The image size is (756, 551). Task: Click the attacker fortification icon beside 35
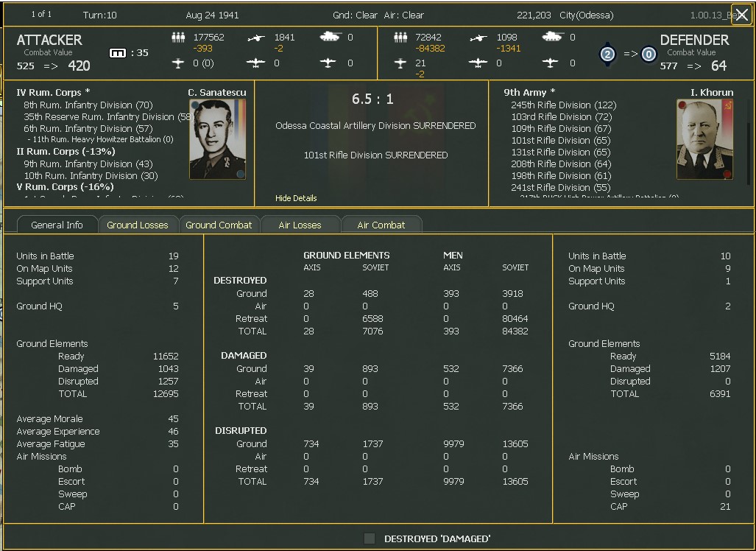pos(118,53)
